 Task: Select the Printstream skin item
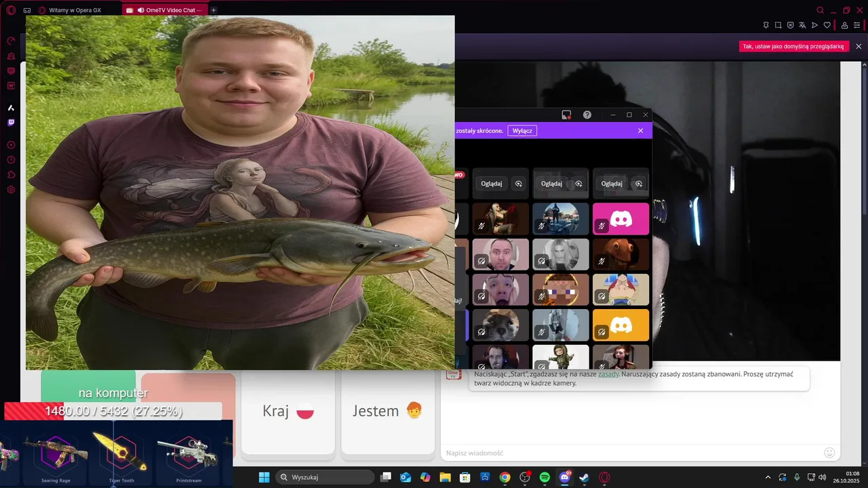pyautogui.click(x=189, y=453)
